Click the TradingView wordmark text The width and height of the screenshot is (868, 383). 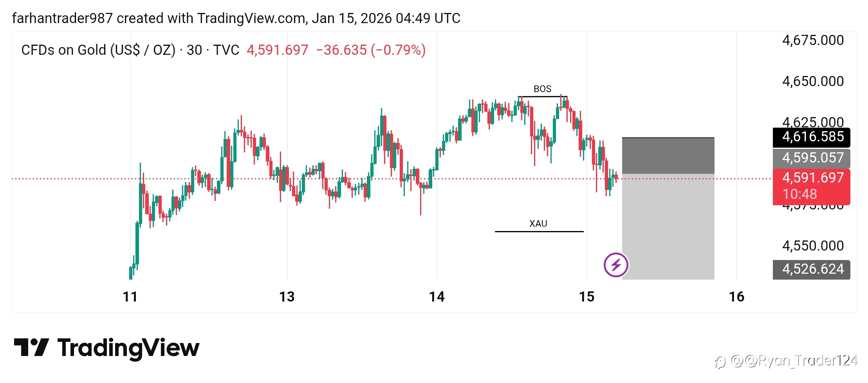[128, 348]
